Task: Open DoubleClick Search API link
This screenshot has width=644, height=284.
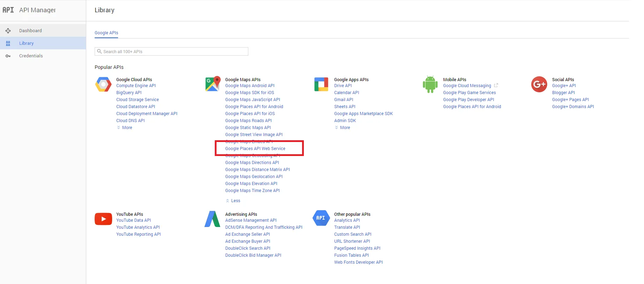Action: [248, 248]
